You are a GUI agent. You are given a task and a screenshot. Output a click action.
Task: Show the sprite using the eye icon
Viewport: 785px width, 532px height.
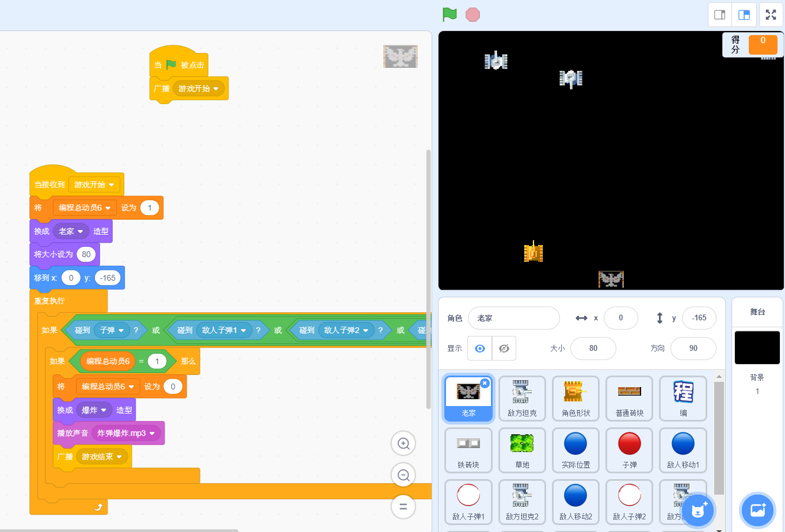pos(479,349)
